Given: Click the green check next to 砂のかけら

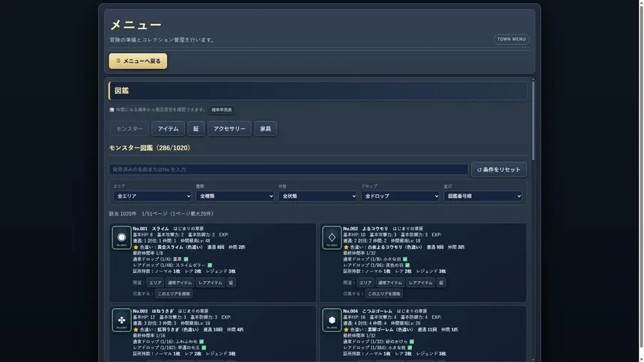Looking at the screenshot, I should (x=412, y=342).
